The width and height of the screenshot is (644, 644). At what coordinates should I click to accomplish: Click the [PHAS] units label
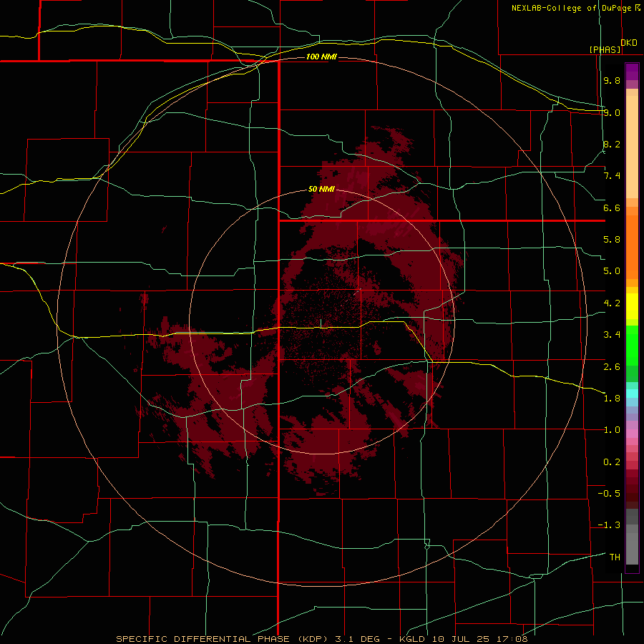[x=605, y=49]
